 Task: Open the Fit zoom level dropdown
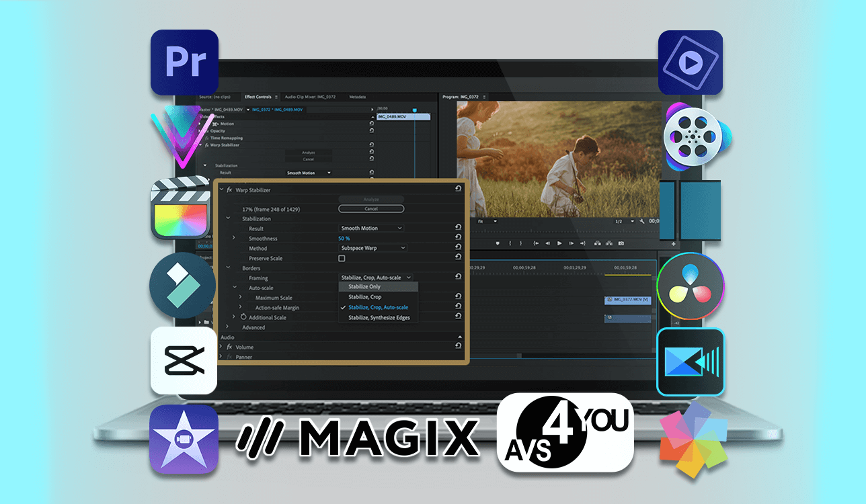[x=487, y=221]
